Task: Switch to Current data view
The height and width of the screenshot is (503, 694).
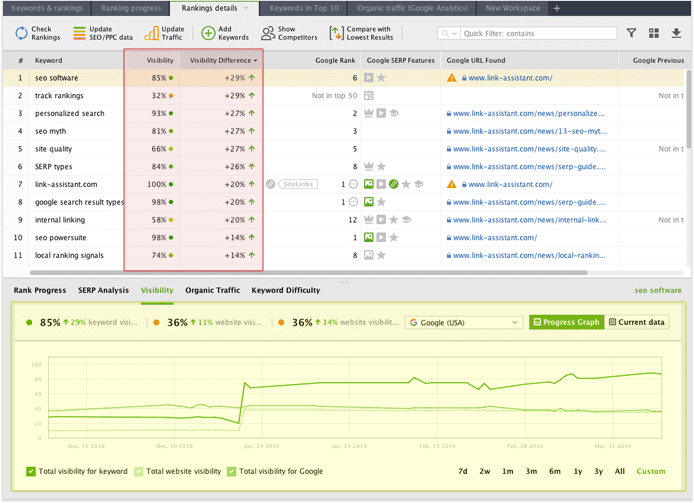Action: (x=636, y=322)
